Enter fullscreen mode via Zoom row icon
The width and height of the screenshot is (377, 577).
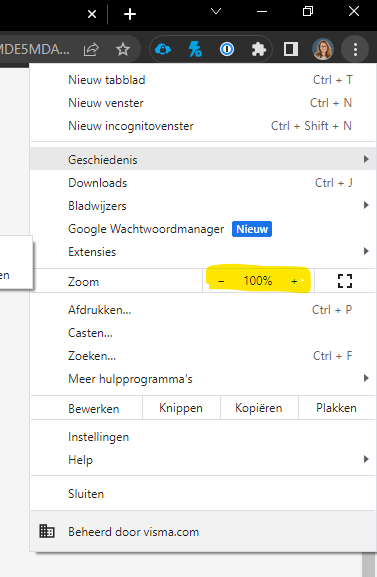345,281
